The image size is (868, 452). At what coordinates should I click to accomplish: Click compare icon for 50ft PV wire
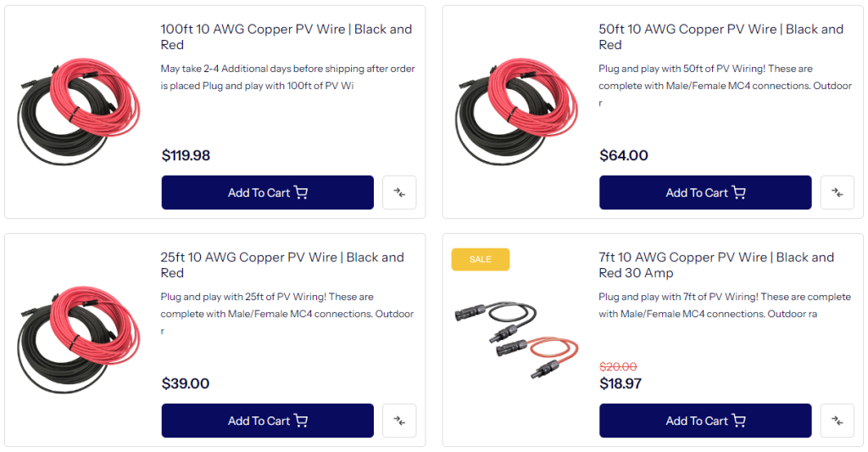tap(837, 193)
